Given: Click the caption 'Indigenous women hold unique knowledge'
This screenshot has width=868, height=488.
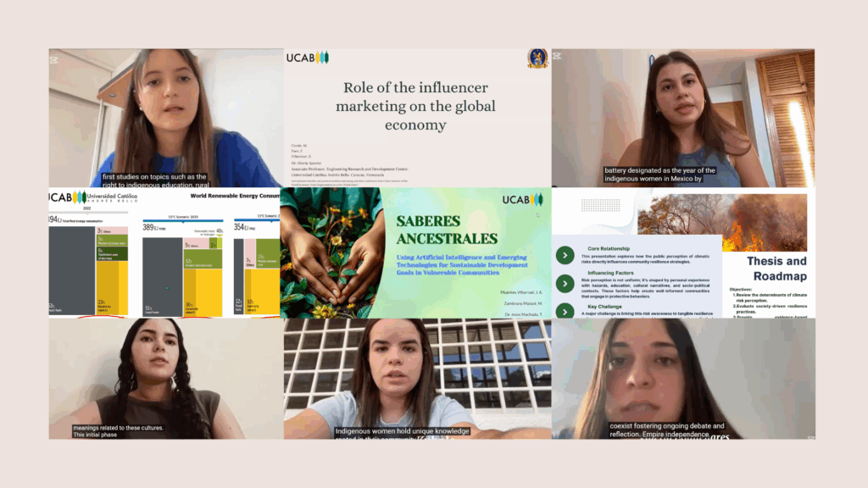Looking at the screenshot, I should point(403,431).
